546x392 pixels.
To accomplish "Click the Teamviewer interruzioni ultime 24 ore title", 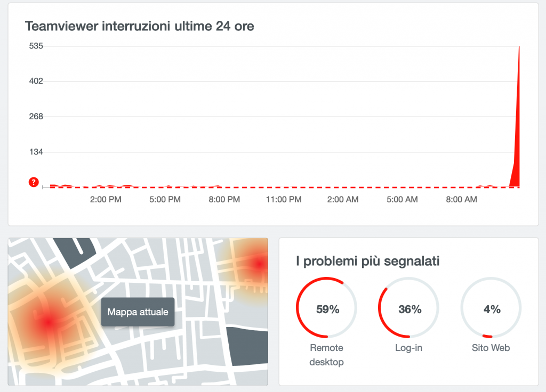I will (140, 26).
